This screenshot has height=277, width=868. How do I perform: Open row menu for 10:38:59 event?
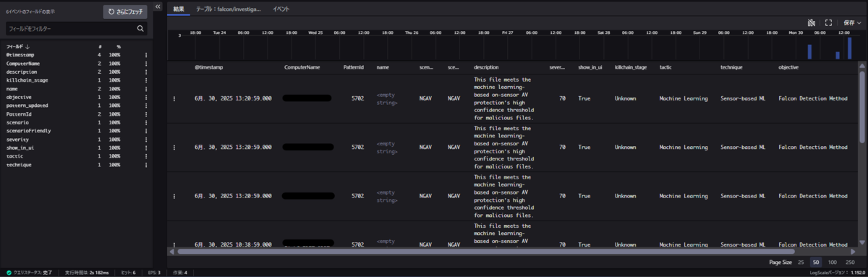(174, 245)
